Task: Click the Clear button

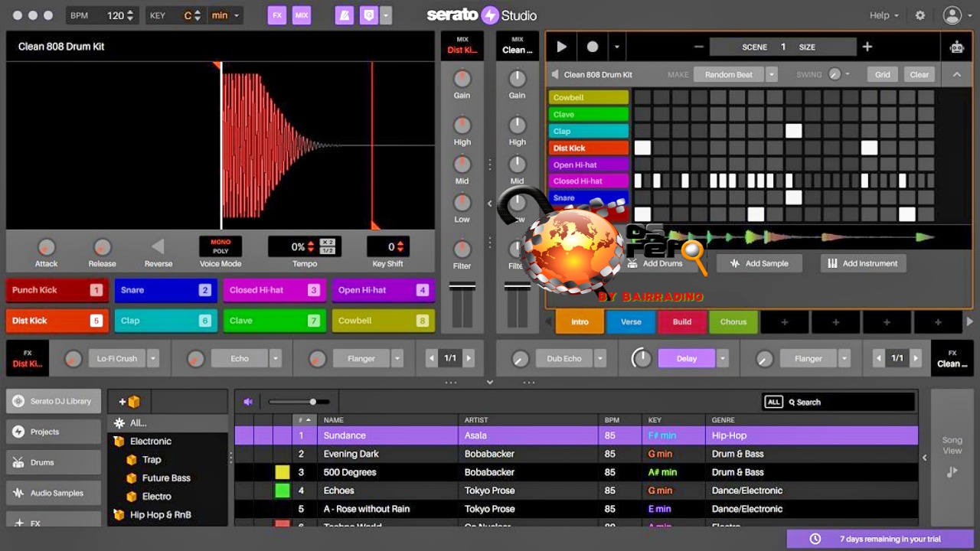Action: (920, 74)
